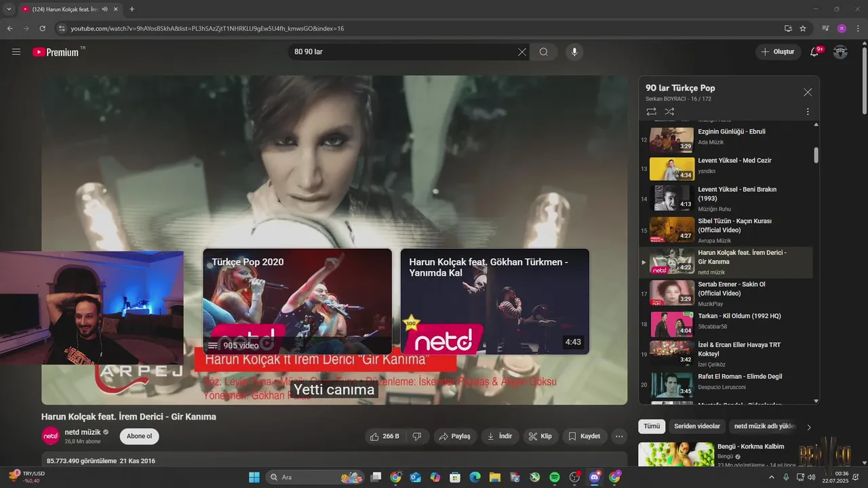Clear the search box text
868x488 pixels.
522,52
